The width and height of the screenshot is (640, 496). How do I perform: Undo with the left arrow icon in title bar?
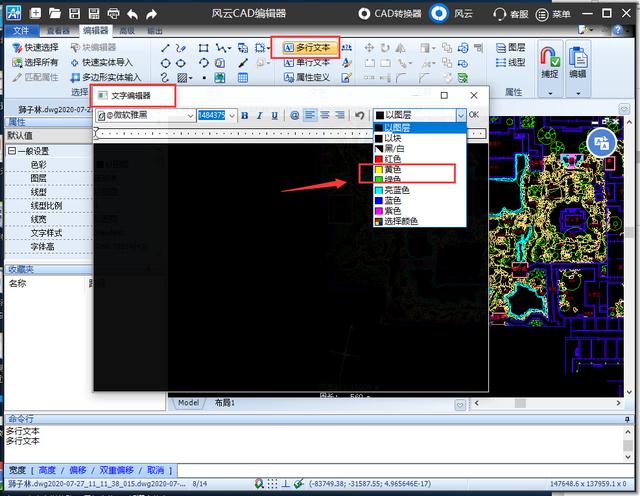pos(132,14)
